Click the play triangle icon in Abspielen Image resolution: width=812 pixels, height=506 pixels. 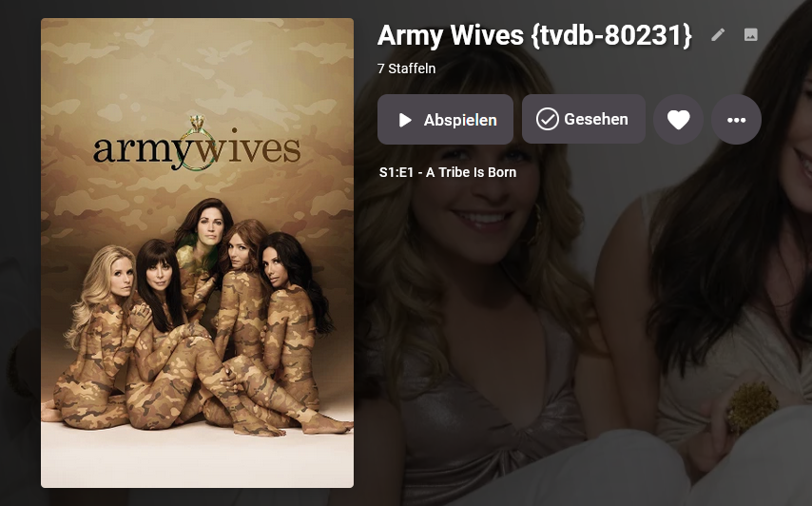click(405, 120)
